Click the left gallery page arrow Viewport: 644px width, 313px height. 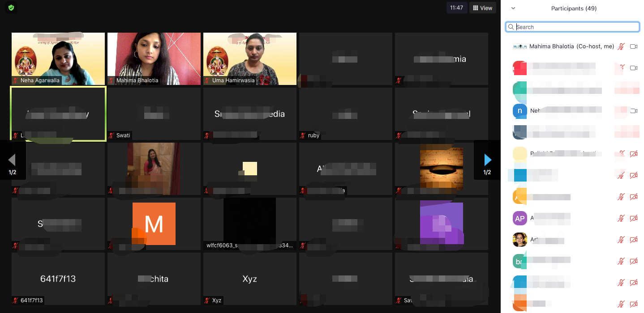tap(12, 160)
